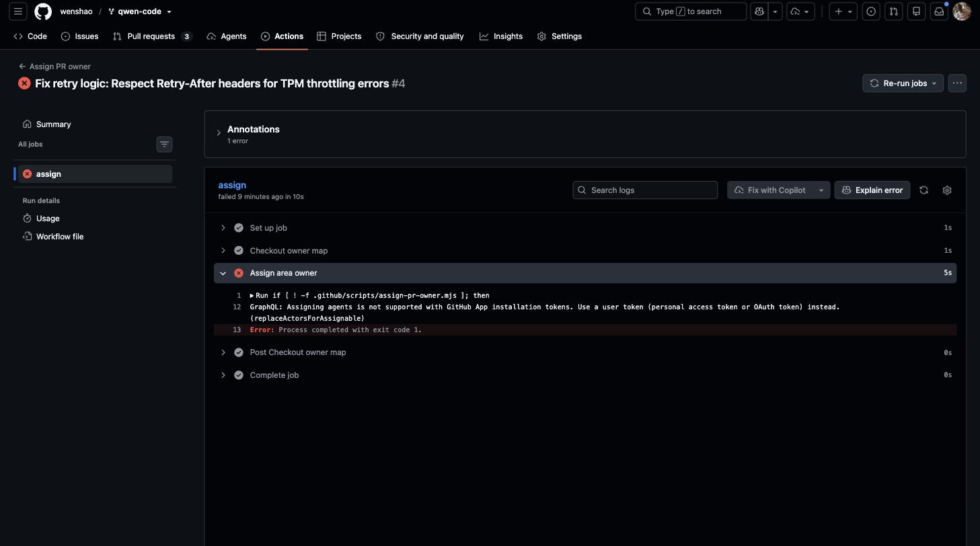Click the Assign area owner failed icon

(x=238, y=273)
